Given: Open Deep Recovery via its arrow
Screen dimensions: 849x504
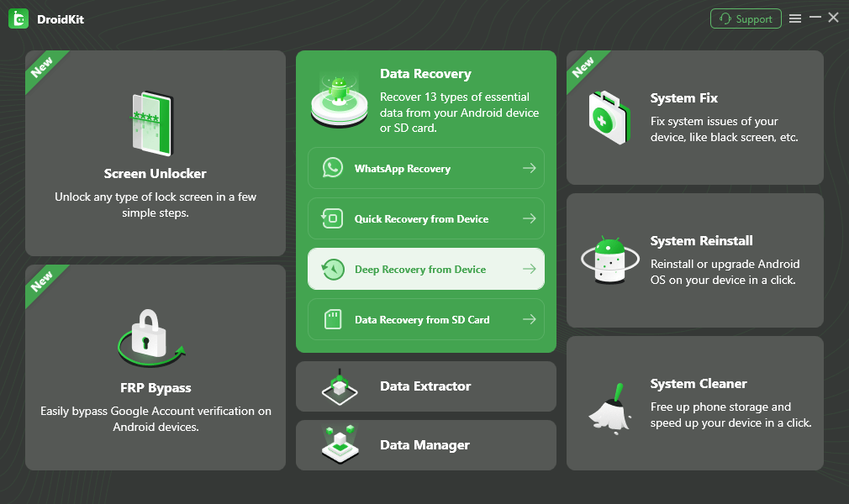Looking at the screenshot, I should (x=530, y=269).
